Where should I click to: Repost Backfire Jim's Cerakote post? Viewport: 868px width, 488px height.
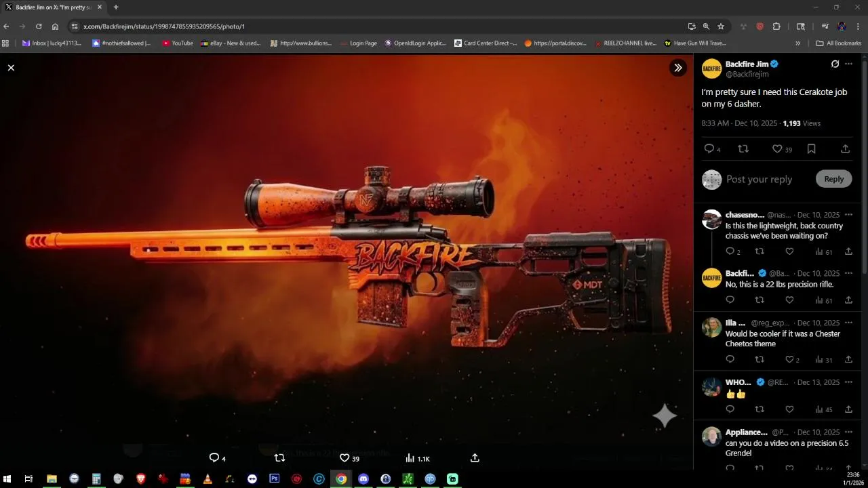(743, 148)
